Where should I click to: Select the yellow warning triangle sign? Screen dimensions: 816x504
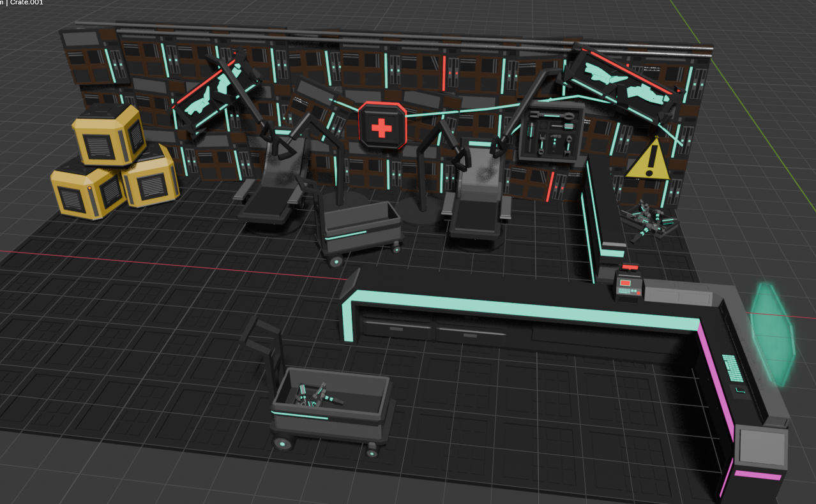pyautogui.click(x=648, y=159)
